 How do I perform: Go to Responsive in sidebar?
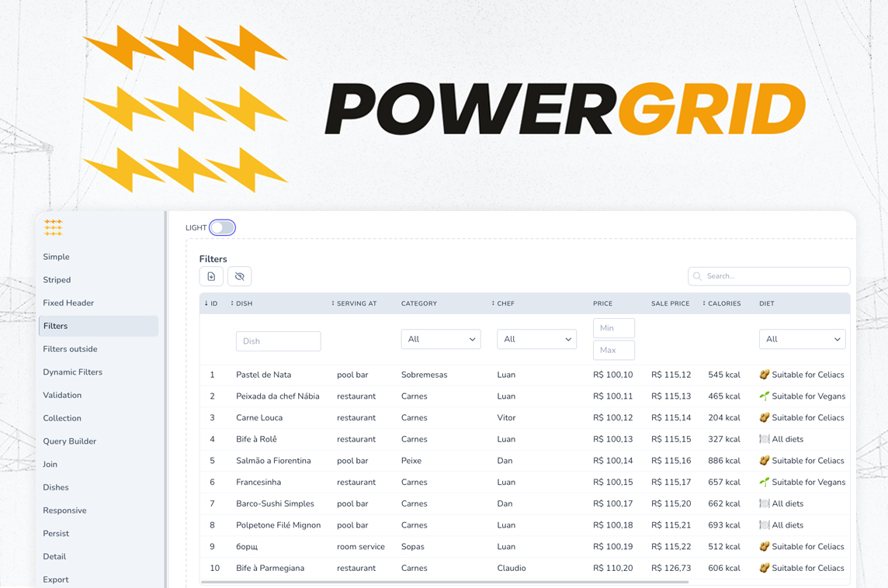64,510
